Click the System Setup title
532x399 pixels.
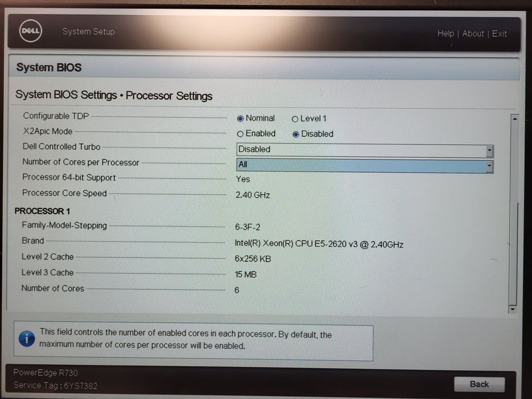click(x=88, y=31)
